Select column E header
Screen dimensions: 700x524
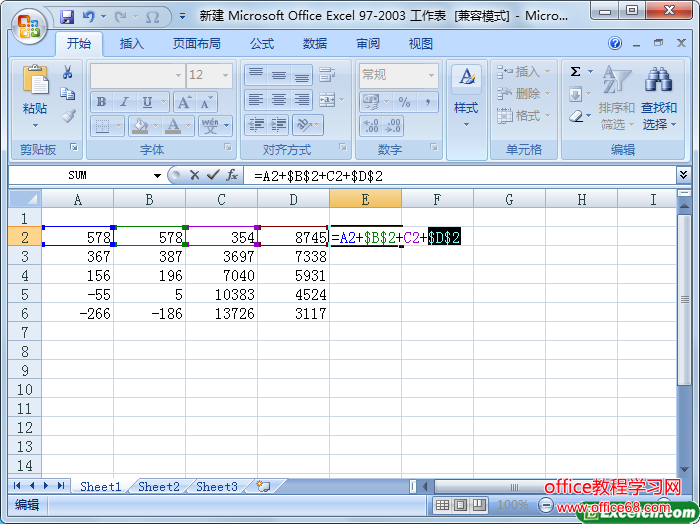365,199
